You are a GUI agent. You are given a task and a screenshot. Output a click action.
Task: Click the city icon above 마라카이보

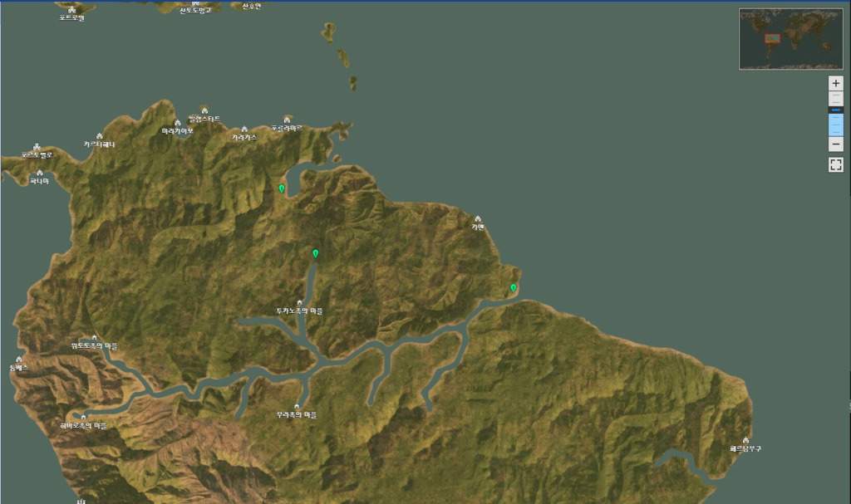[x=178, y=123]
